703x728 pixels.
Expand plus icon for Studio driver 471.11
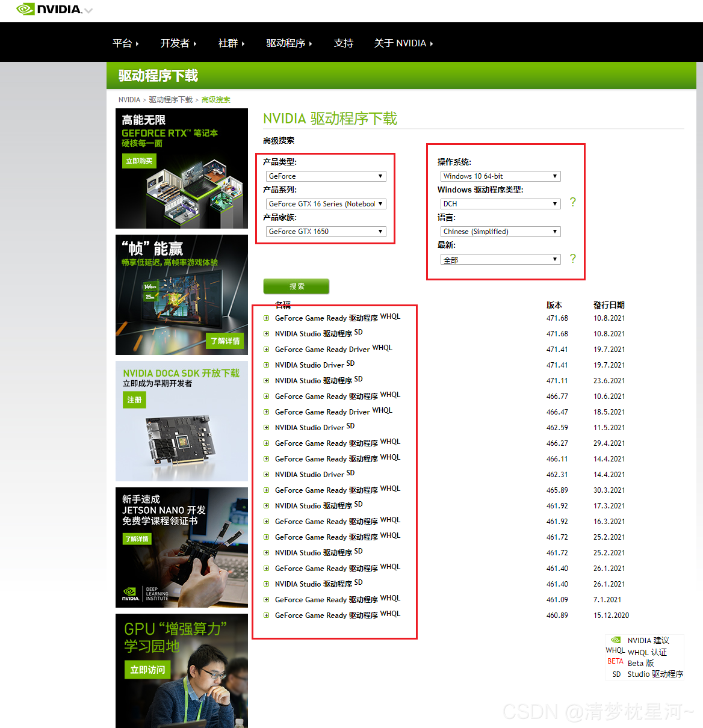266,381
